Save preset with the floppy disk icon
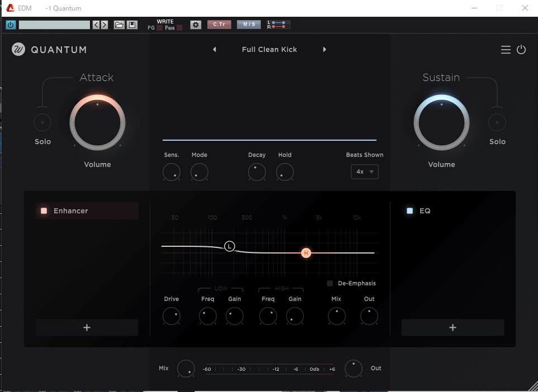The image size is (538, 392). (132, 25)
